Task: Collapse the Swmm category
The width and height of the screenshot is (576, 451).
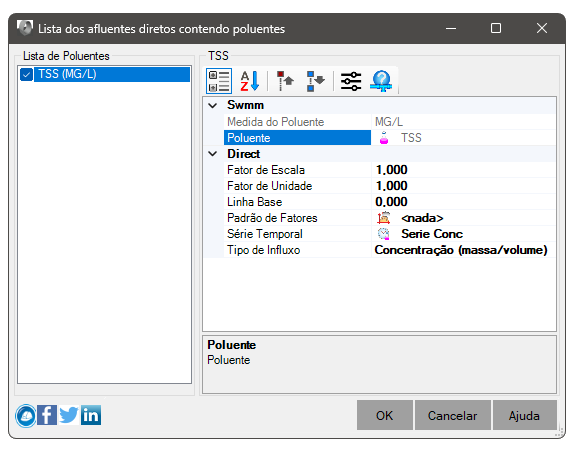Action: pyautogui.click(x=213, y=105)
